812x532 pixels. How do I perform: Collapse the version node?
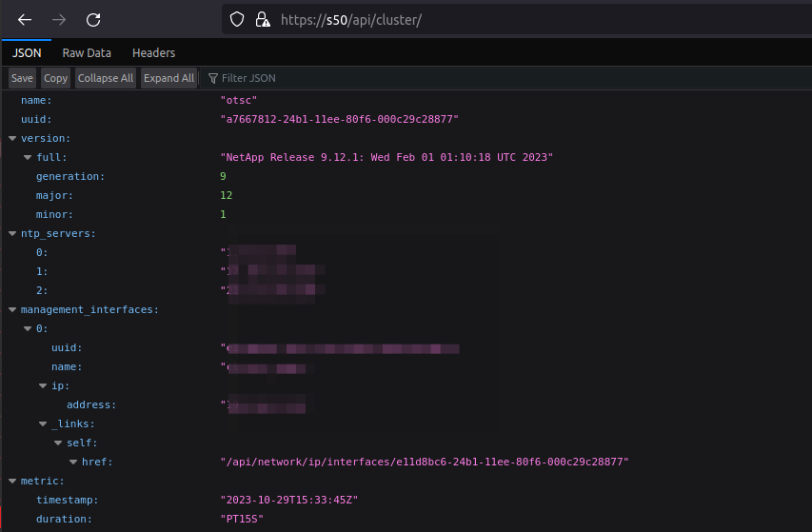12,138
